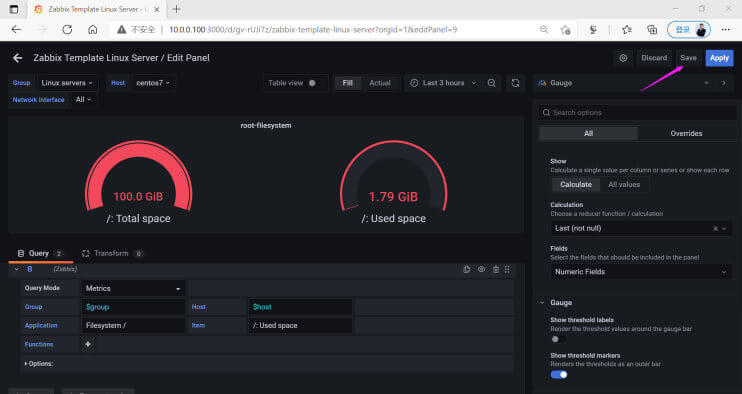Open dashboard settings gear icon
The width and height of the screenshot is (742, 394).
[x=623, y=58]
